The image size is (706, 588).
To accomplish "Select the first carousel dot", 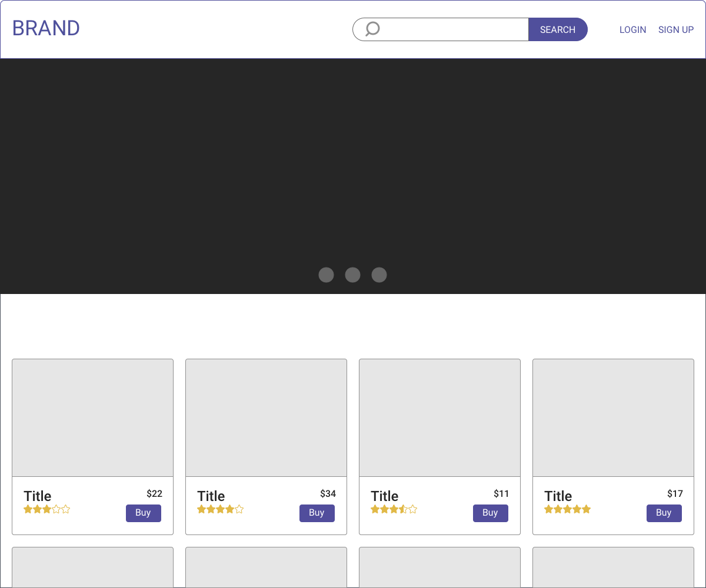I will point(326,275).
